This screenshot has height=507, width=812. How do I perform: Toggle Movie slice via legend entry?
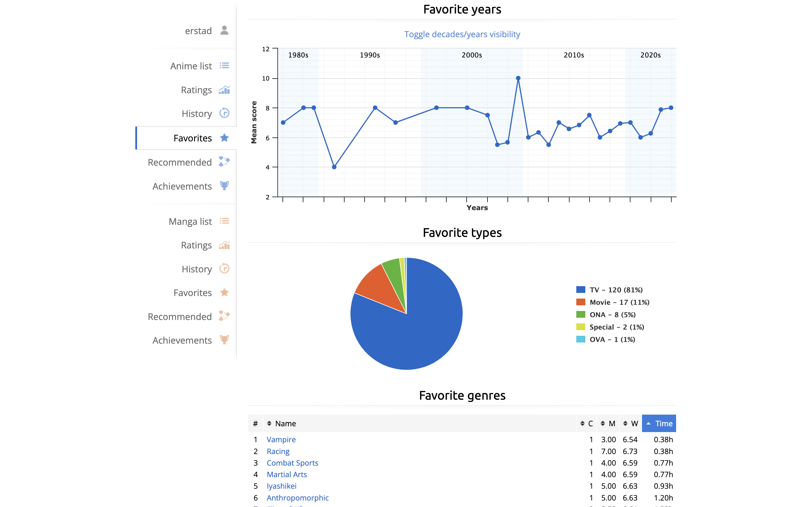619,302
